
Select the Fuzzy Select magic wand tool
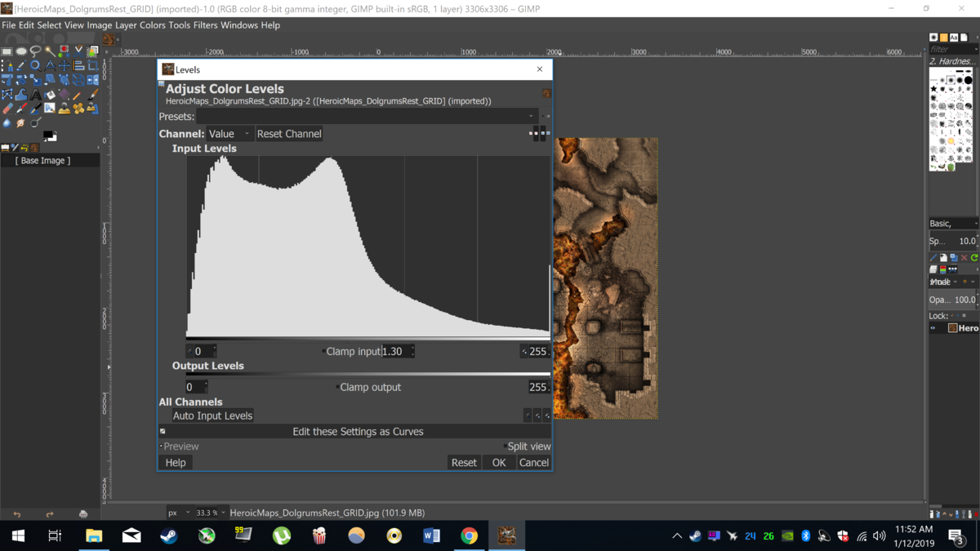(50, 51)
